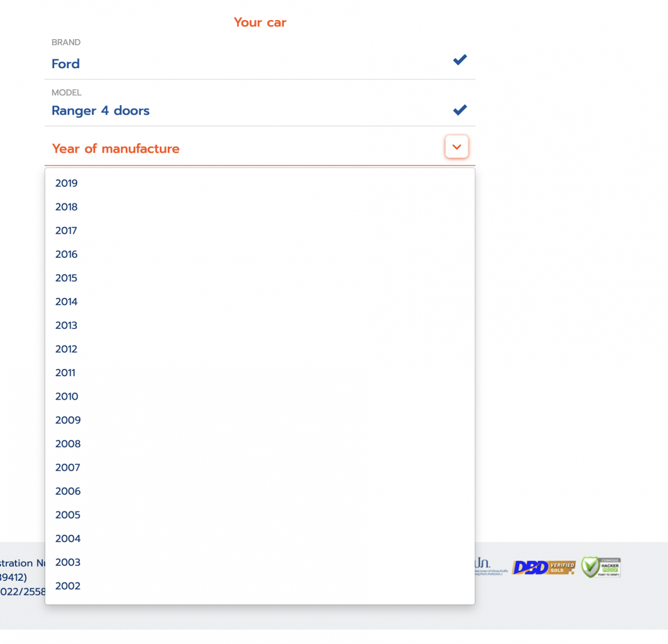Click the checkmark next to Ford
This screenshot has height=644, width=668.
point(459,60)
